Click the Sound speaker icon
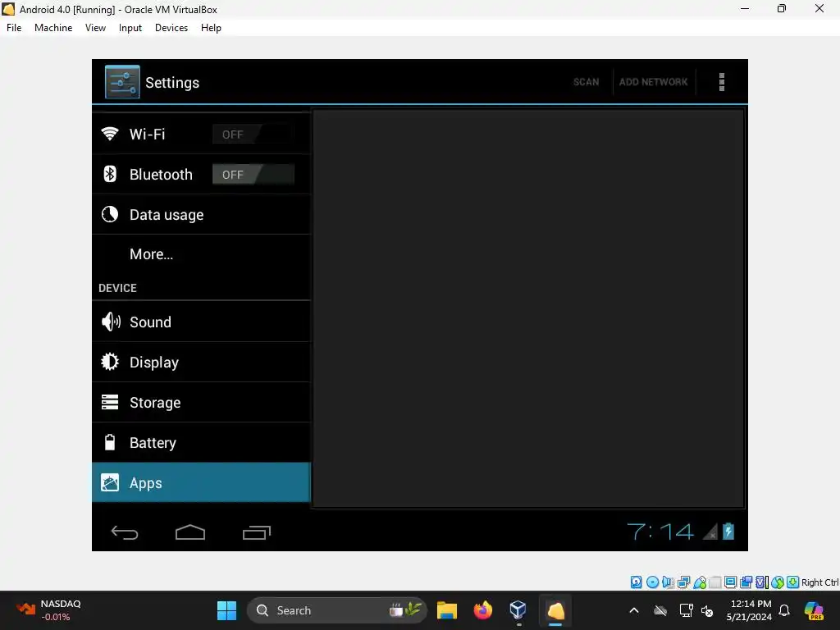The width and height of the screenshot is (840, 630). point(111,322)
